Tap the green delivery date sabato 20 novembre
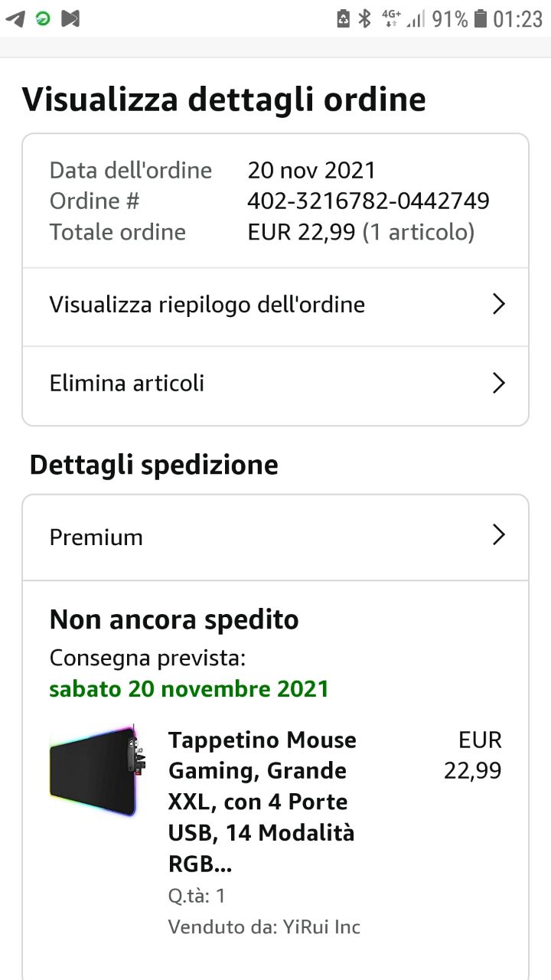 pos(189,688)
